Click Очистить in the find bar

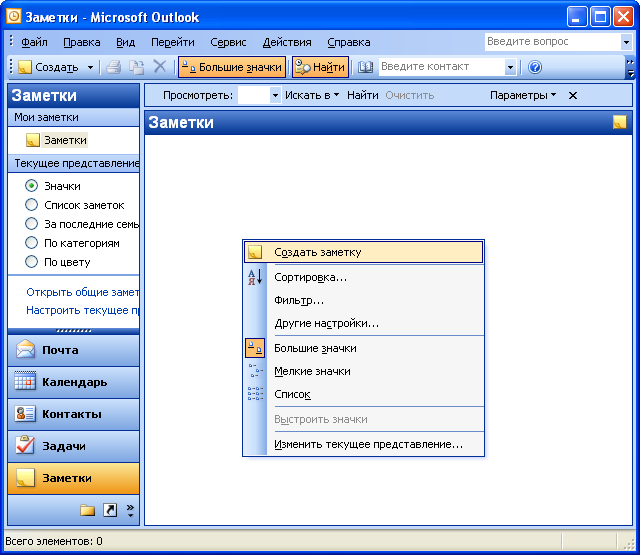pyautogui.click(x=409, y=95)
